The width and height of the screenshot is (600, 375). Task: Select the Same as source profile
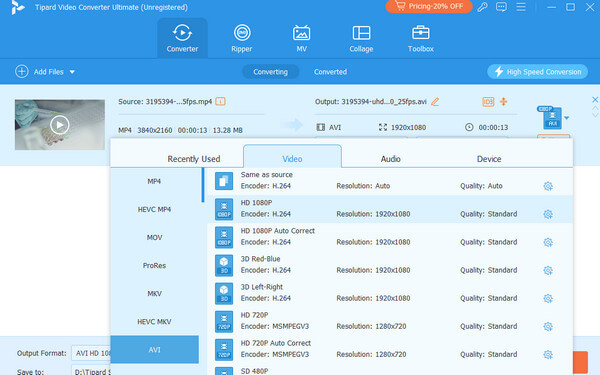pos(390,181)
